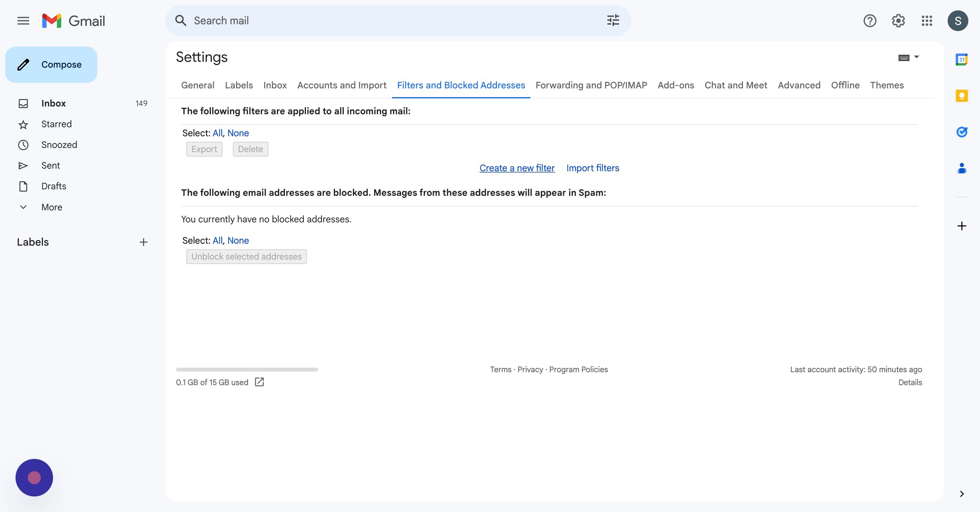Click the Import filters link

[592, 168]
